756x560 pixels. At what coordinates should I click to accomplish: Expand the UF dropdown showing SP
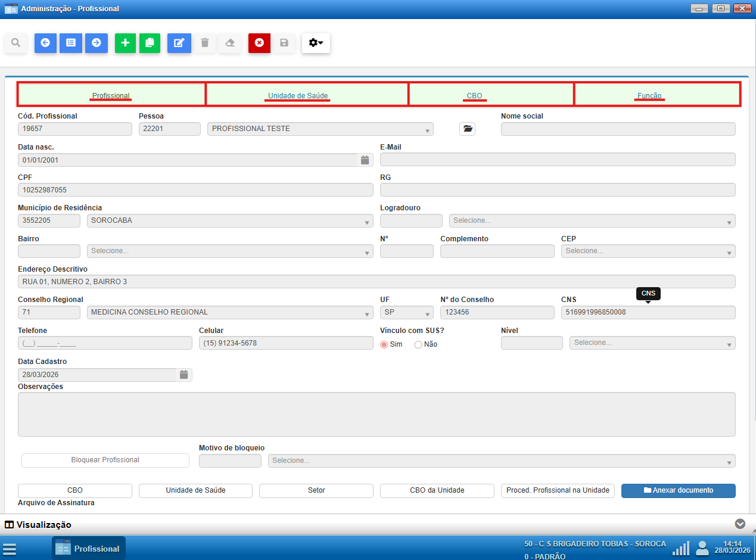pyautogui.click(x=407, y=313)
